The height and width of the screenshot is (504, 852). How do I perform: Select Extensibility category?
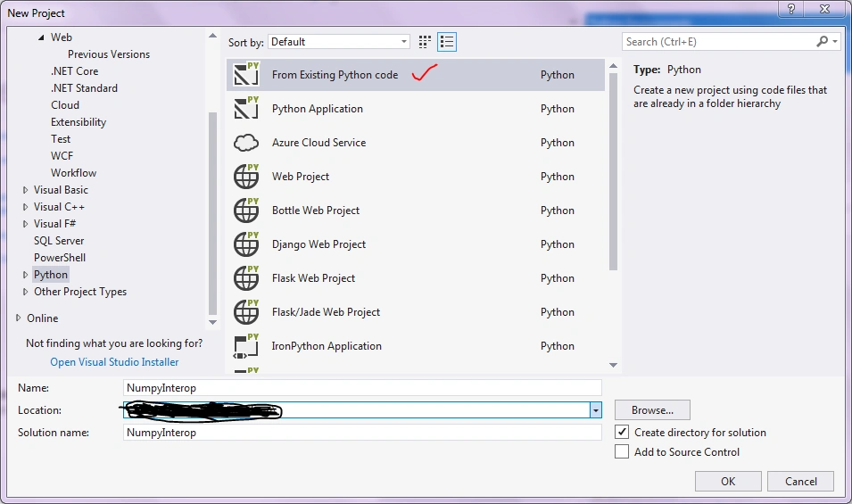click(79, 122)
